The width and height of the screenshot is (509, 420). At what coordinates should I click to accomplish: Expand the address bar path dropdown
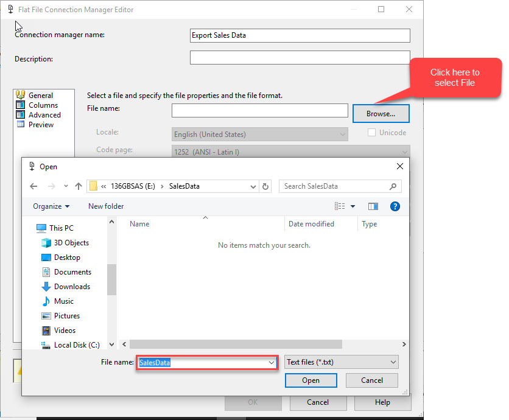[x=253, y=187]
